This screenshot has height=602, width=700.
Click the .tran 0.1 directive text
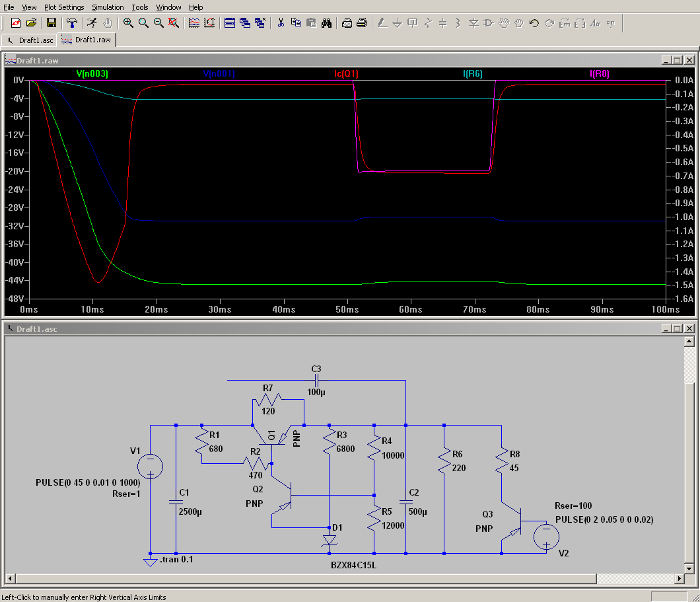[x=177, y=560]
